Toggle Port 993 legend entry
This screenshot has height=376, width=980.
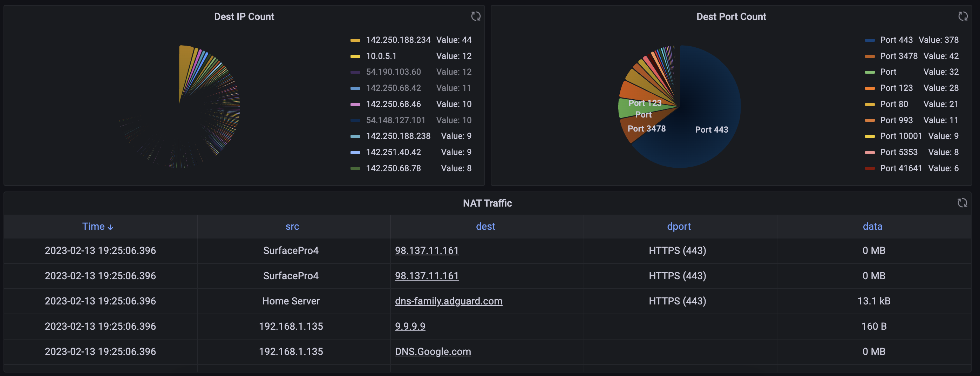click(896, 120)
